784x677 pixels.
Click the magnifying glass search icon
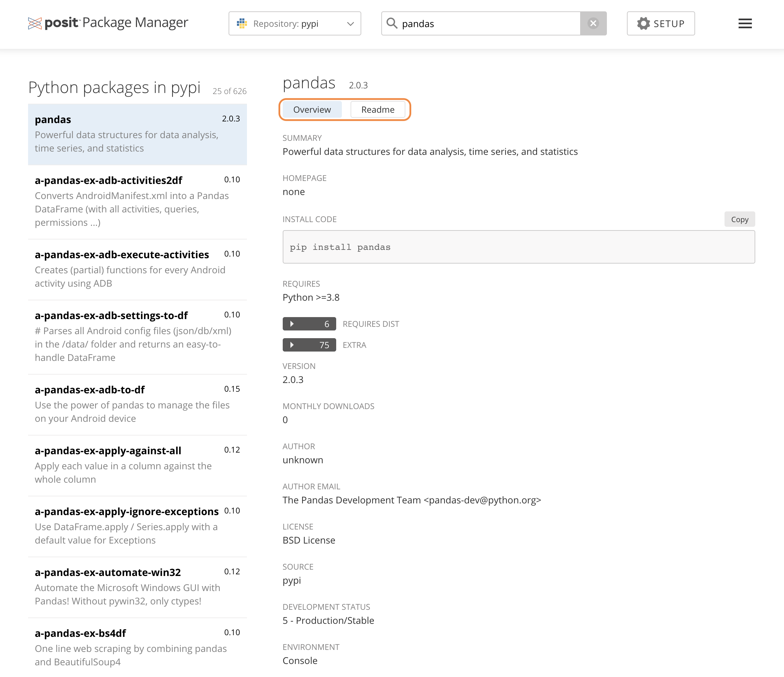(393, 23)
